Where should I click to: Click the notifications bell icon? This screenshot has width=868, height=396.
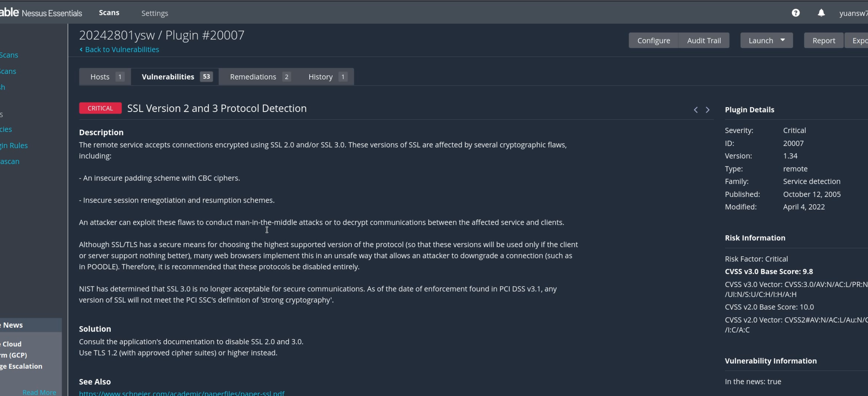tap(821, 13)
